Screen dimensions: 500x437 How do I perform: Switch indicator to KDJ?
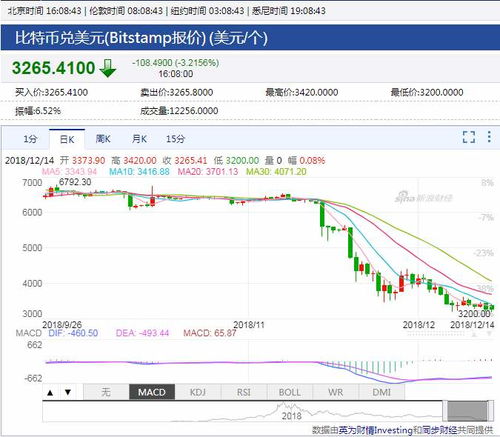[x=198, y=392]
